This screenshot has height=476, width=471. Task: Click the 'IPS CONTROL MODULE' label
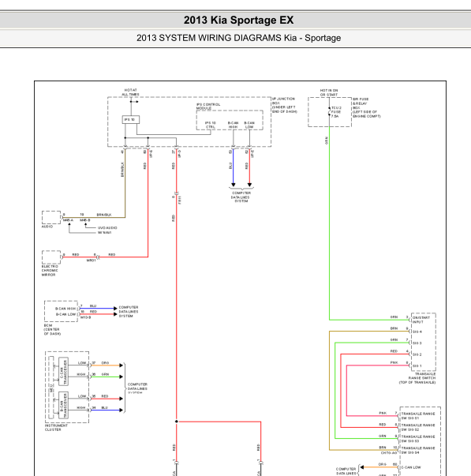pos(207,107)
